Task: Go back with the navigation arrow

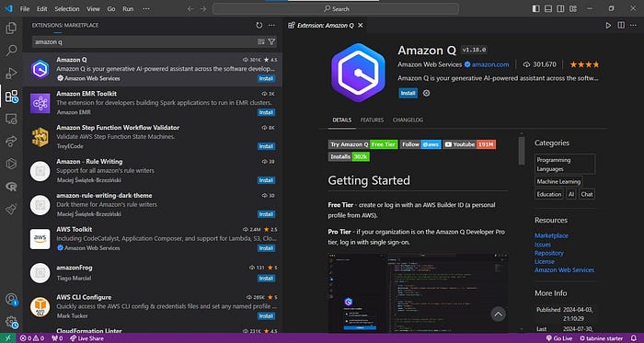Action: pos(190,8)
